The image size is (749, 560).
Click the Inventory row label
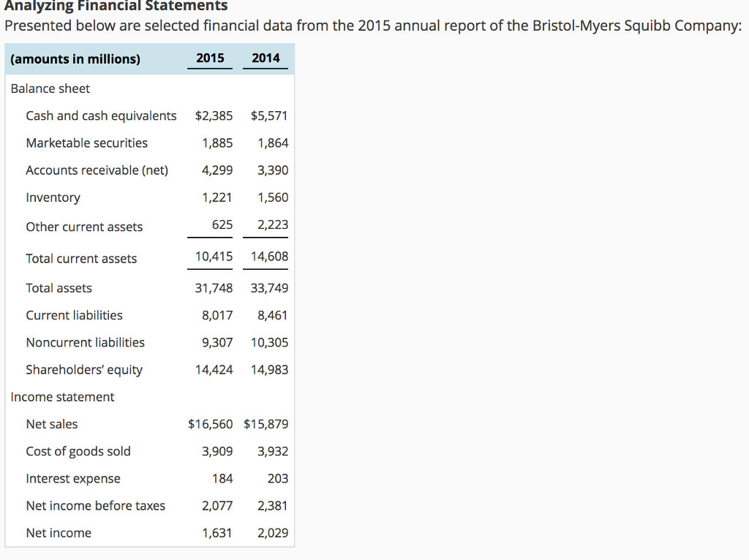click(53, 197)
